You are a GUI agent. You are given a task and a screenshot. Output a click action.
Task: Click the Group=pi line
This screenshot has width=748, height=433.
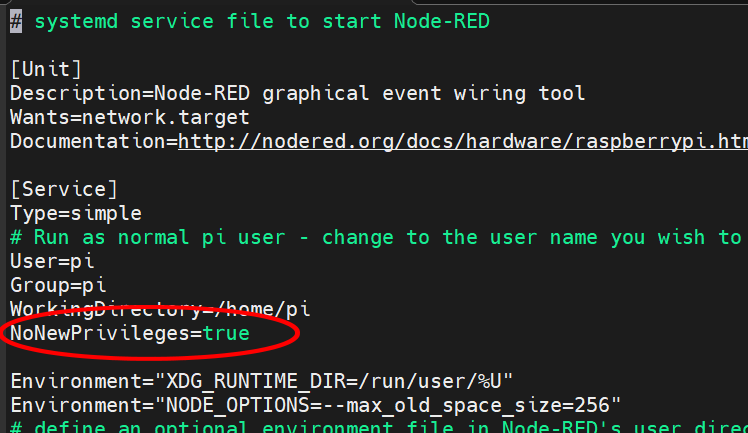click(58, 286)
